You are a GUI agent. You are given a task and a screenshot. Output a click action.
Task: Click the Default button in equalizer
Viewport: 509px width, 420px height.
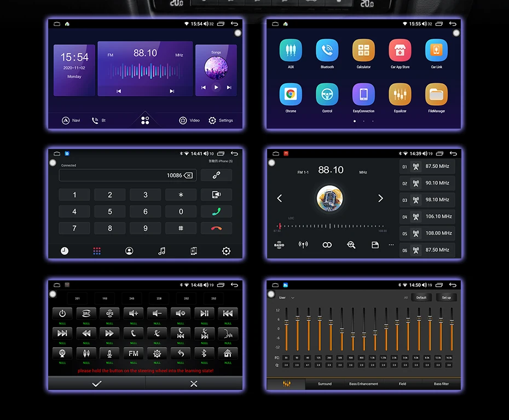click(421, 297)
